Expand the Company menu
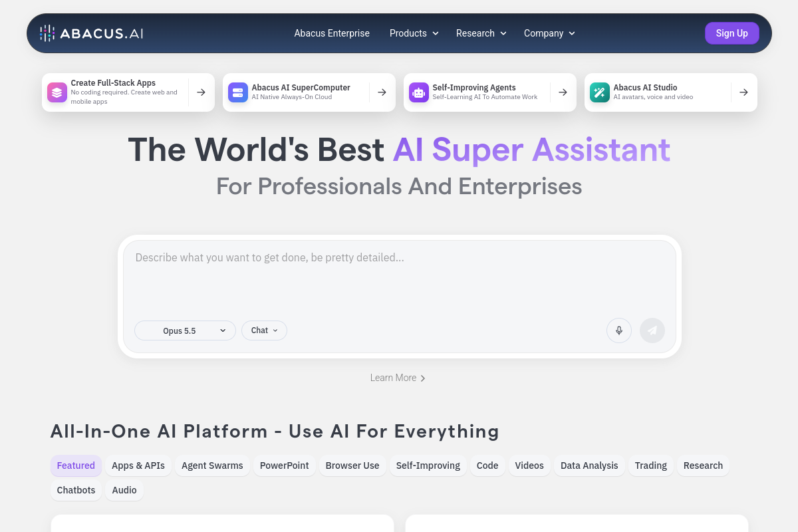The width and height of the screenshot is (798, 532). [x=549, y=33]
